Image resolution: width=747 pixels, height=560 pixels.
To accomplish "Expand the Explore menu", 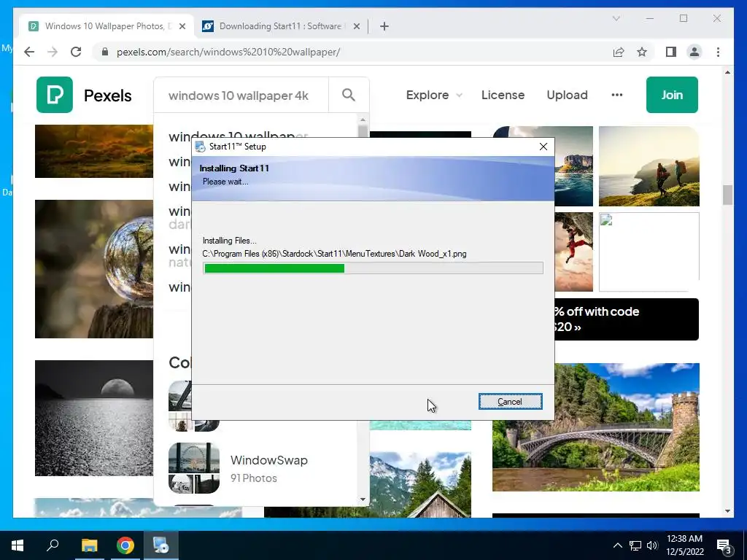I will 434,95.
